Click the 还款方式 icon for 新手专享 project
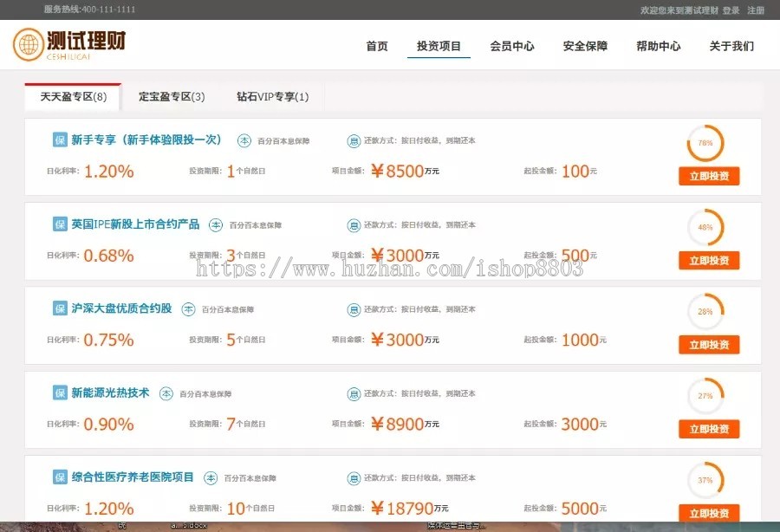Image resolution: width=780 pixels, height=532 pixels. pyautogui.click(x=354, y=139)
